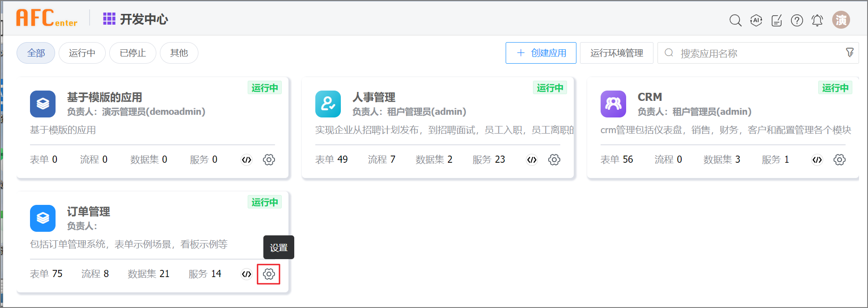Click the 创建应用 button

(541, 53)
